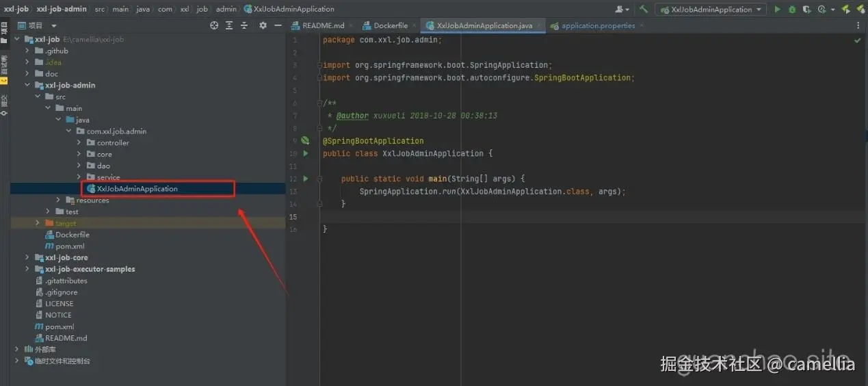Collapse the xxl-job-admin module
868x386 pixels.
(27, 86)
